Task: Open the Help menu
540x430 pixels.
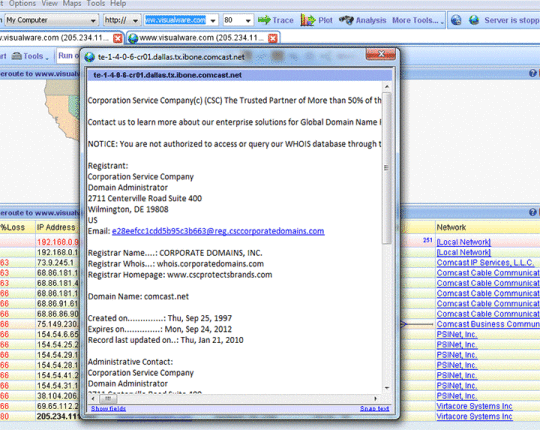Action: tap(118, 3)
